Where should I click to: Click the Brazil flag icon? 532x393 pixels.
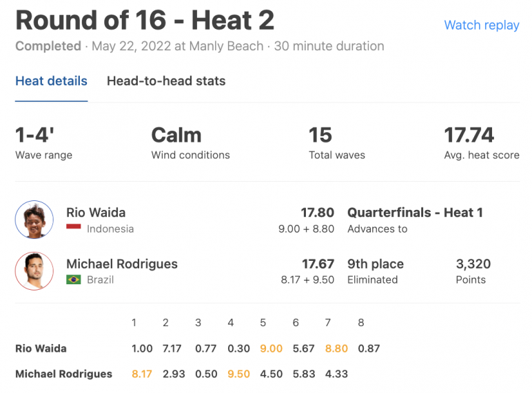point(74,279)
